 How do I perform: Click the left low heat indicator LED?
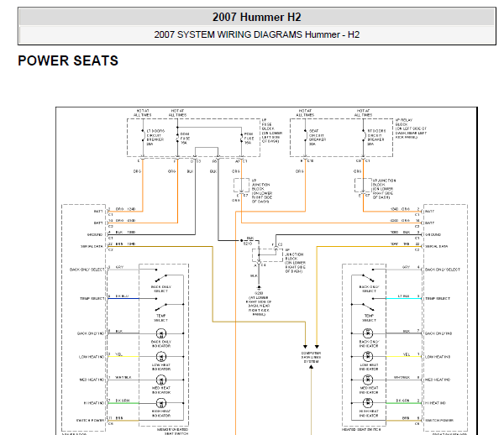pyautogui.click(x=161, y=357)
